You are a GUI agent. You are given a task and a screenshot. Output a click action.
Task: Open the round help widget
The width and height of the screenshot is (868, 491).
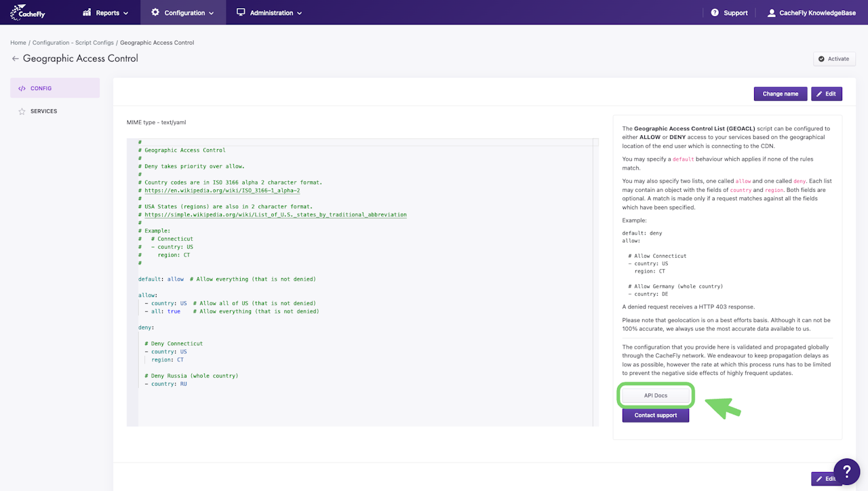tap(846, 471)
